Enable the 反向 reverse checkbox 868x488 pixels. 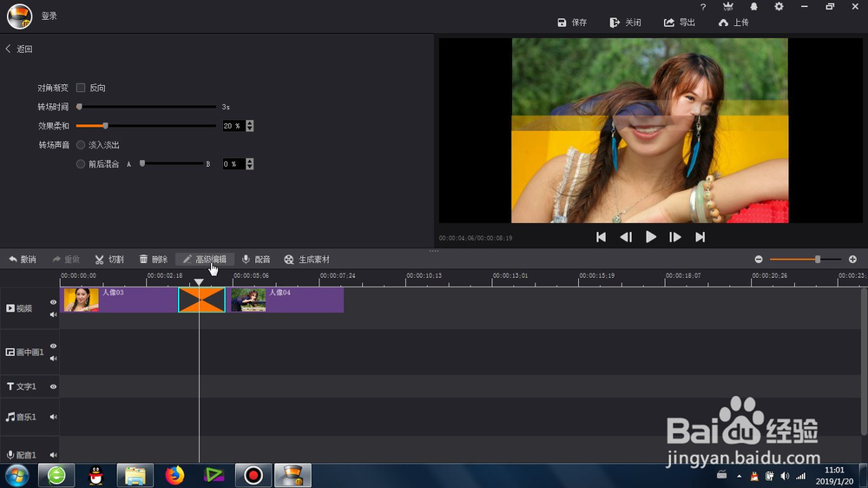[81, 88]
